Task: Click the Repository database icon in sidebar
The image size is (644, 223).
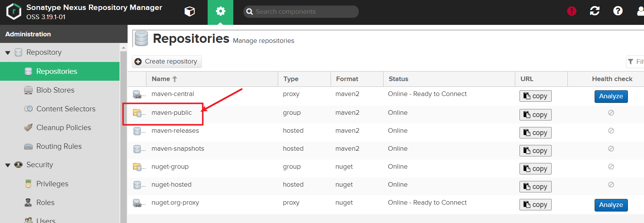Action: coord(18,52)
